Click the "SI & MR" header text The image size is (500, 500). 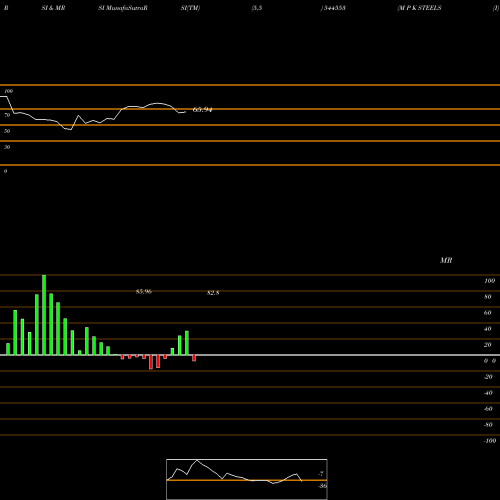[x=53, y=8]
